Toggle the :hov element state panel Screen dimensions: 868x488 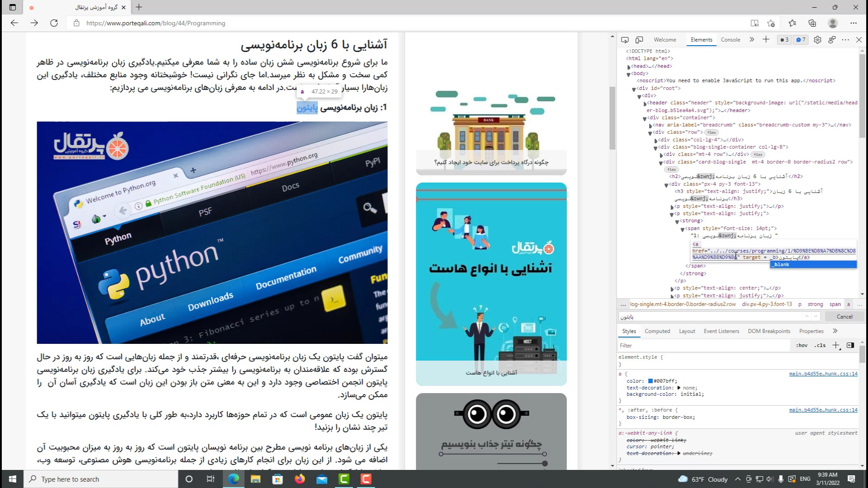pyautogui.click(x=802, y=345)
